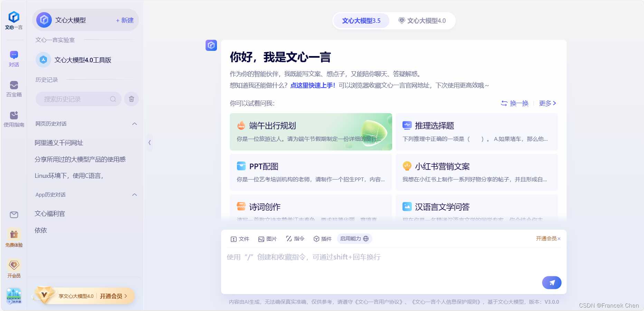
Task: Open history 阿里通义千问网址
Action: click(x=59, y=143)
